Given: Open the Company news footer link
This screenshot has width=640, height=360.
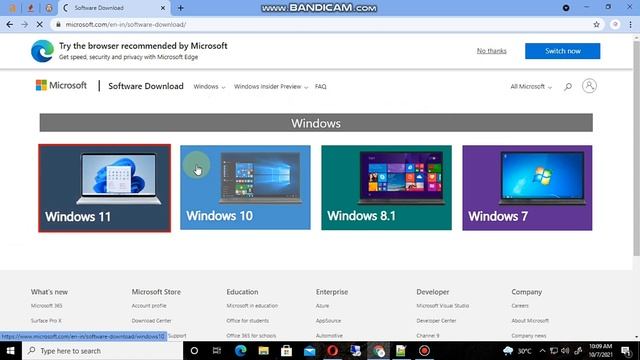Looking at the screenshot, I should [x=529, y=336].
